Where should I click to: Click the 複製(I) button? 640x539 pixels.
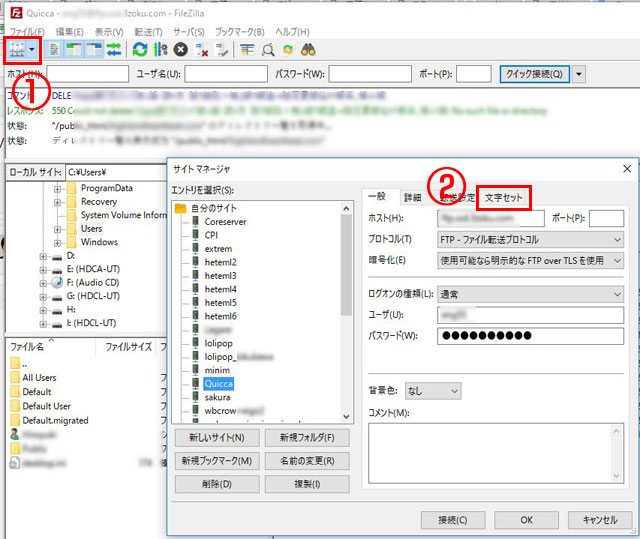(307, 484)
